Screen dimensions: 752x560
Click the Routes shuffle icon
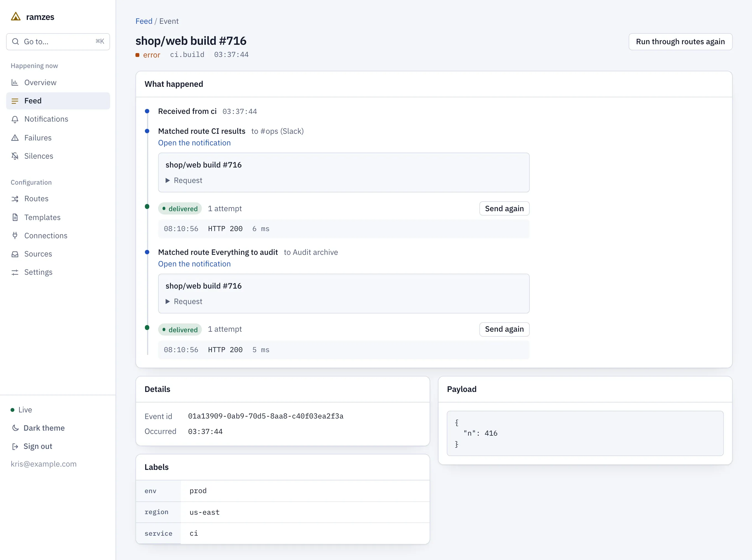[x=15, y=199]
